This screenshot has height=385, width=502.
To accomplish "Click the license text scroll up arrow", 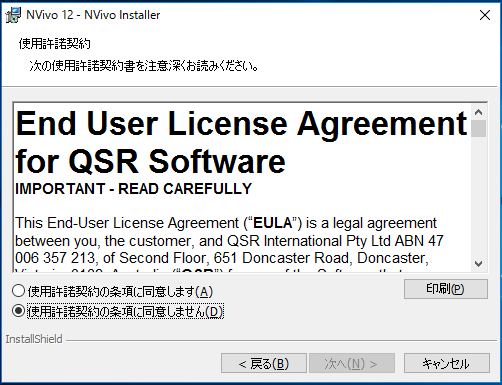I will (479, 112).
